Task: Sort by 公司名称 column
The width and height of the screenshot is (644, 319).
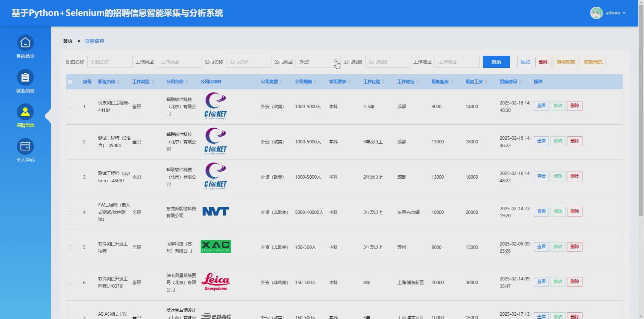Action: 187,82
